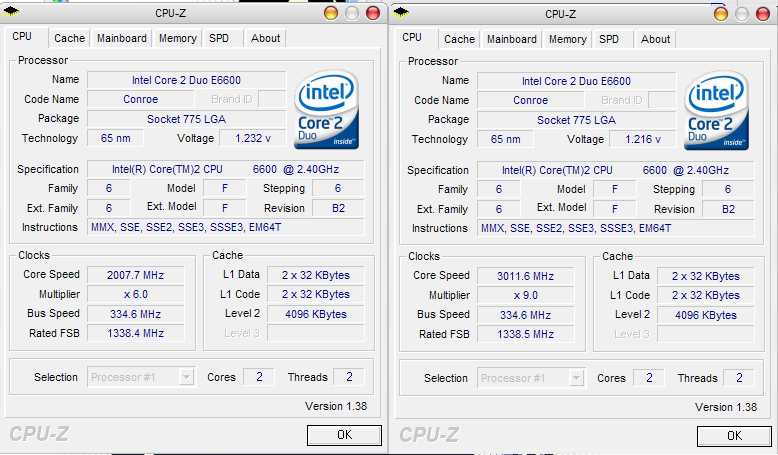Click Instructions list in right window
This screenshot has width=778, height=455.
pyautogui.click(x=616, y=228)
